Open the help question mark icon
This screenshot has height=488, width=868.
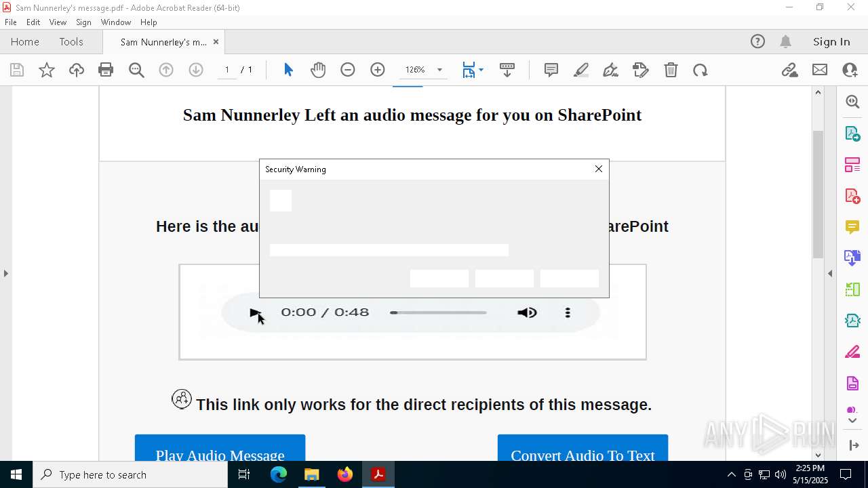(x=757, y=42)
